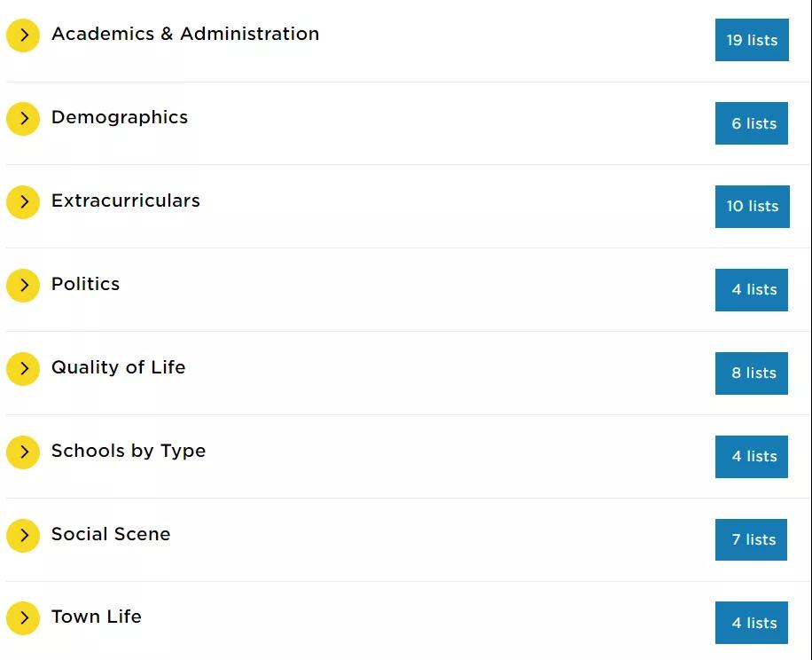Expand Extracurriculars using its yellow arrow
Viewport: 812px width, 660px height.
coord(23,202)
